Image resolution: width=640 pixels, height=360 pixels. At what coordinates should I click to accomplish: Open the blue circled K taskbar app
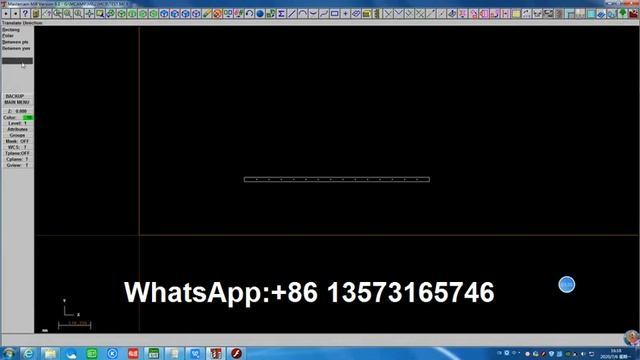coord(112,353)
